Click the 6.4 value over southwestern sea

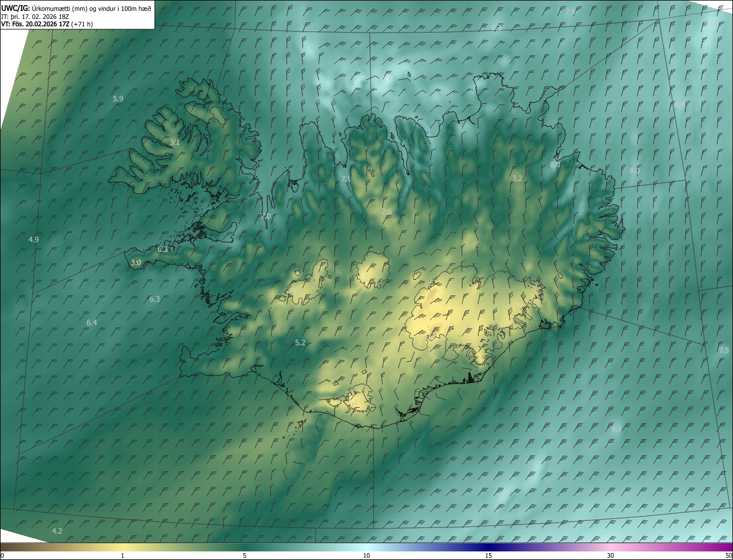[x=92, y=323]
